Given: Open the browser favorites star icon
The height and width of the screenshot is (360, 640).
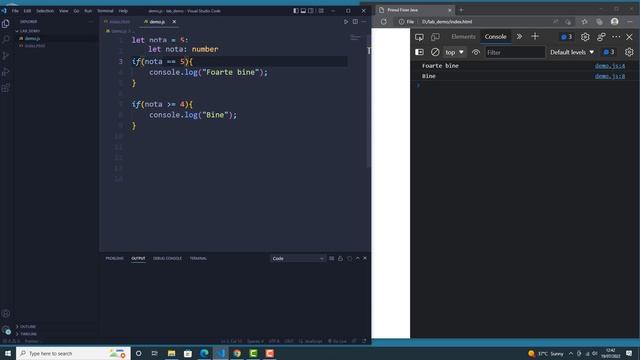Looking at the screenshot, I should [x=584, y=22].
